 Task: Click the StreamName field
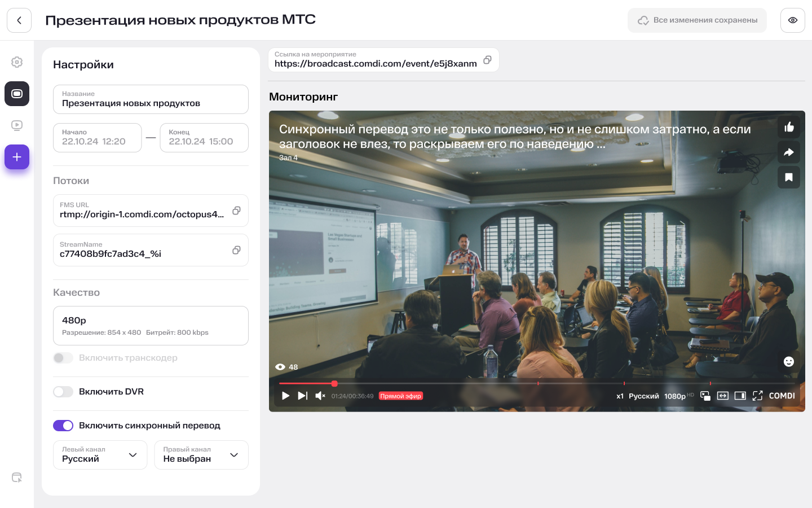(151, 250)
